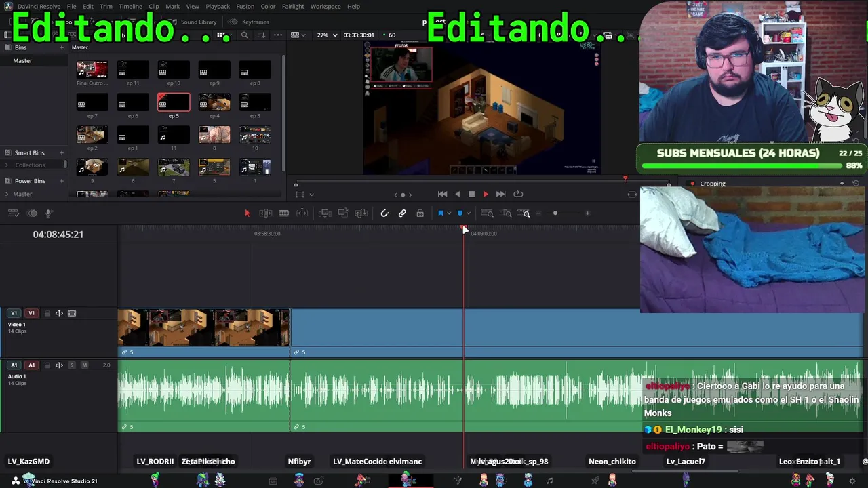The width and height of the screenshot is (868, 488).
Task: Toggle Loop playback button
Action: (x=518, y=195)
